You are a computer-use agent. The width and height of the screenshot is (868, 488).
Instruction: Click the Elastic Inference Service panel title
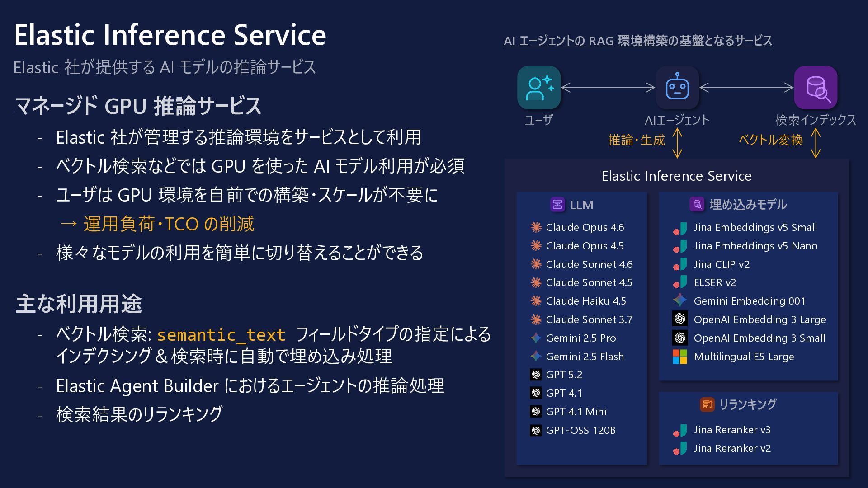[677, 176]
